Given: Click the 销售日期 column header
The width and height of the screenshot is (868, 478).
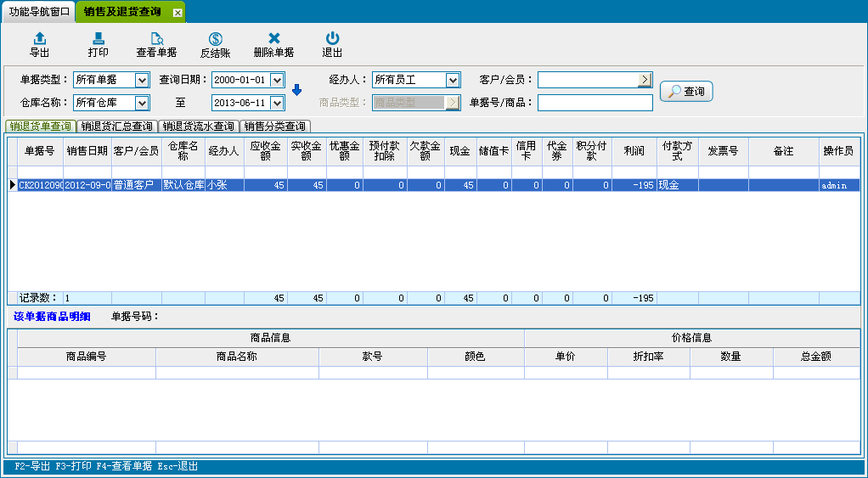Looking at the screenshot, I should [x=87, y=151].
